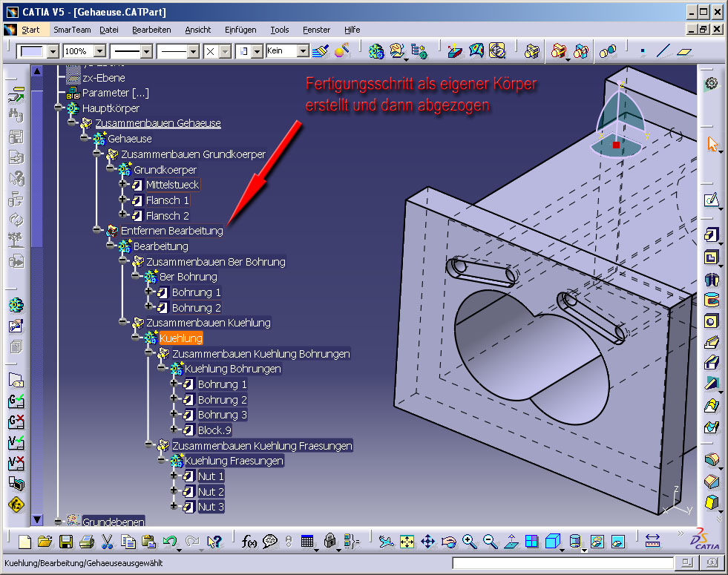728x575 pixels.
Task: Click the Zoom In magnifier
Action: [x=470, y=542]
